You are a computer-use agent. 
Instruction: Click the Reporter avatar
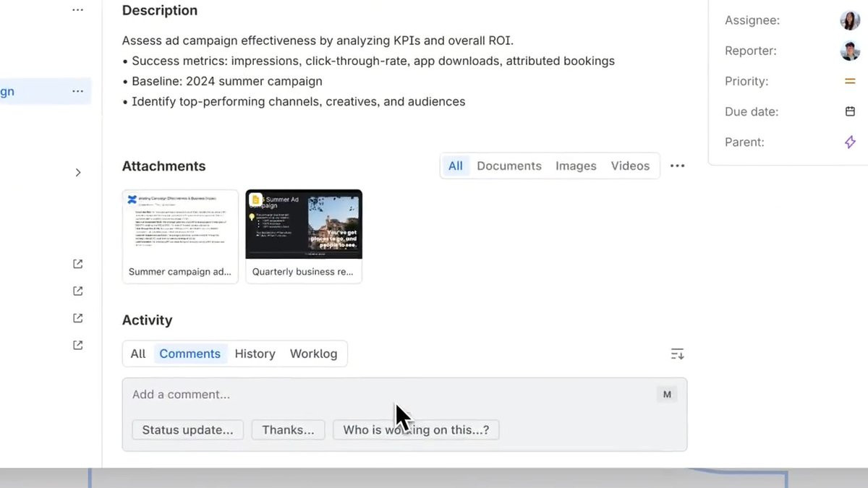(850, 51)
